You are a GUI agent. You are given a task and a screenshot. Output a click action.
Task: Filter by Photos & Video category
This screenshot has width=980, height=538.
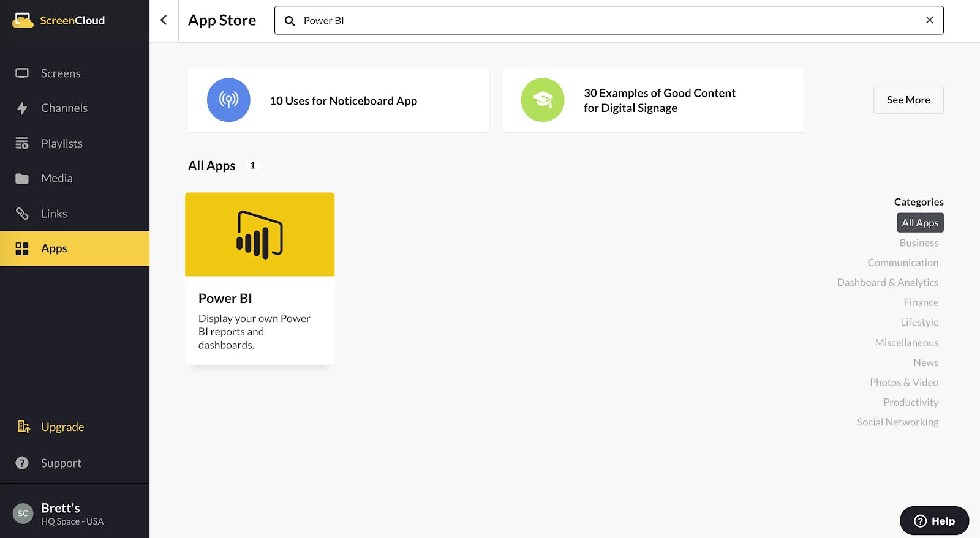904,383
